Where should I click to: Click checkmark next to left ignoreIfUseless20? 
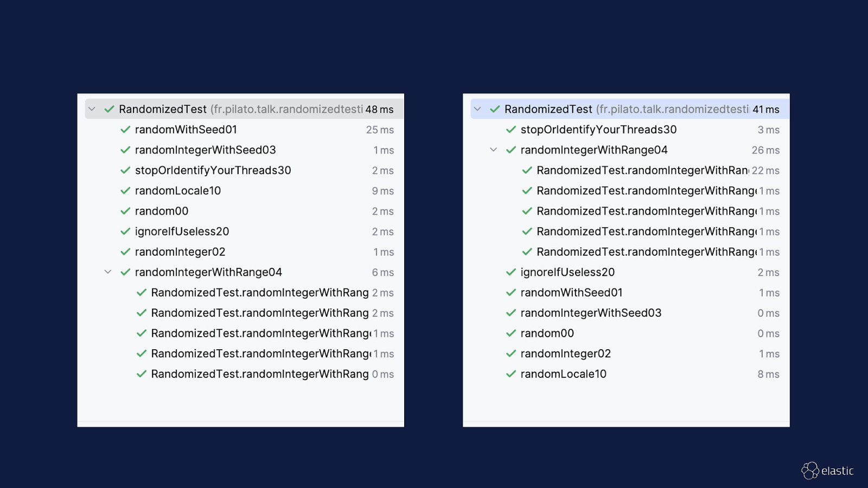coord(125,232)
